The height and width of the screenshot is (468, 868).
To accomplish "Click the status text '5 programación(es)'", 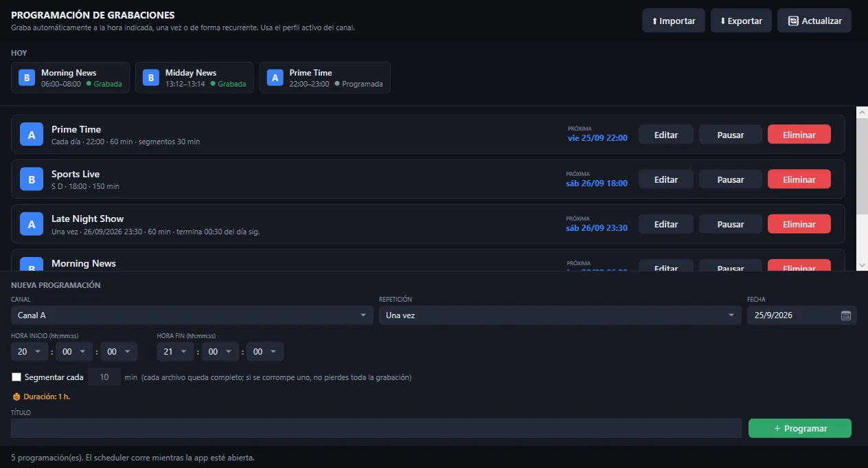I will pos(46,457).
